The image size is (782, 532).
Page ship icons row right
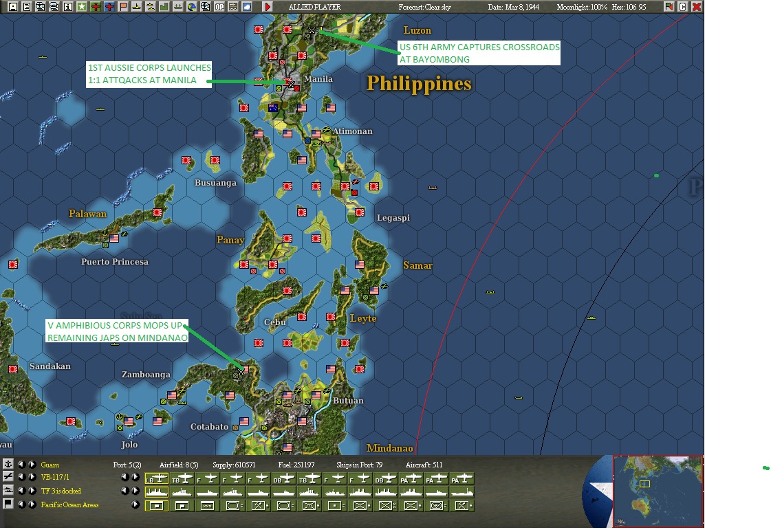point(135,491)
